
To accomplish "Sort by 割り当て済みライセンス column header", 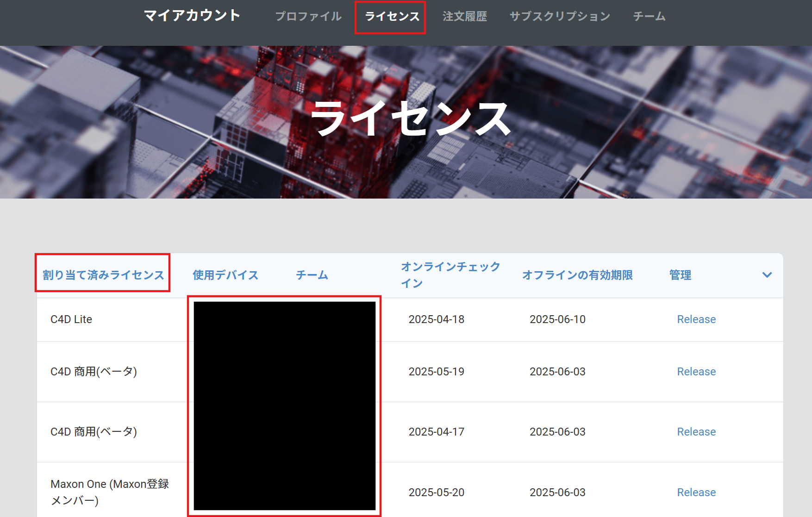I will (x=103, y=275).
